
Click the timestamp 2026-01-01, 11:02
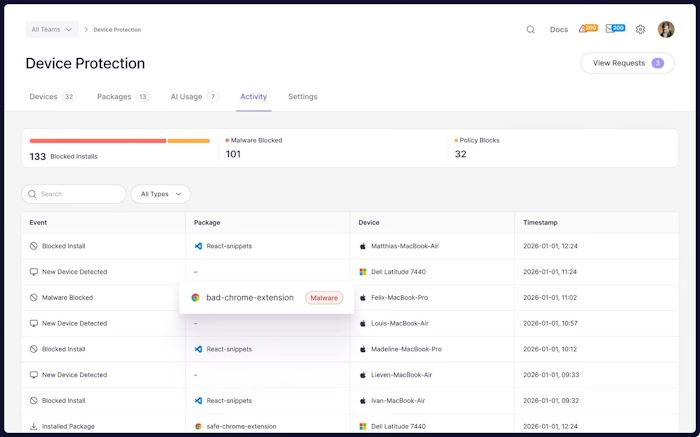[550, 297]
